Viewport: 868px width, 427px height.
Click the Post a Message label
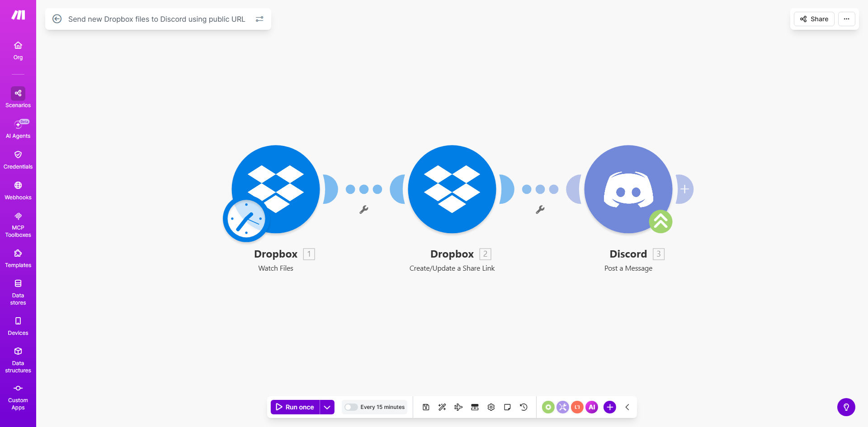click(x=628, y=268)
